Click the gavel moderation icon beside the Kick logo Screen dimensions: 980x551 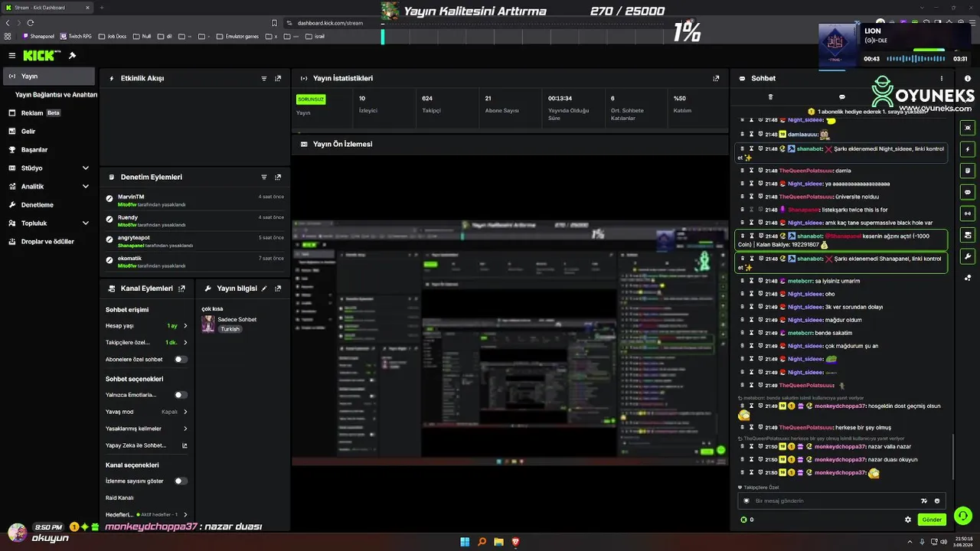point(72,56)
